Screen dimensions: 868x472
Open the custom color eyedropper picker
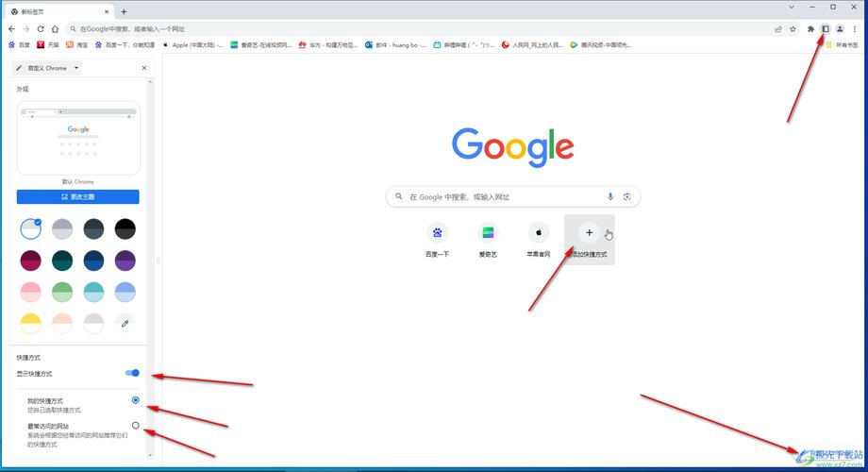(x=125, y=324)
